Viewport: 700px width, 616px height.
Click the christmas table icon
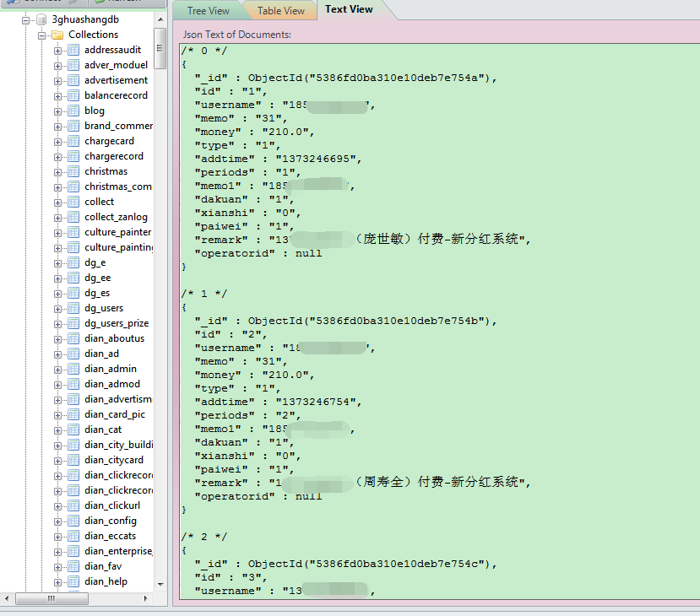73,171
